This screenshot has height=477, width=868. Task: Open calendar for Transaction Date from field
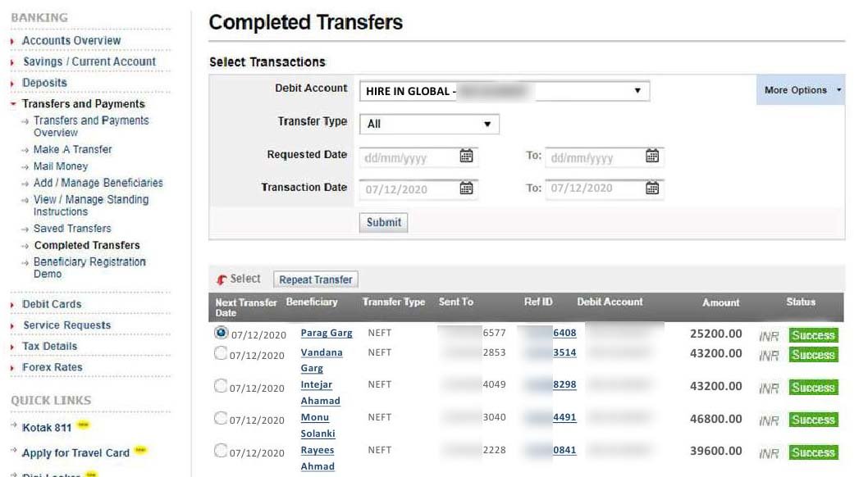pyautogui.click(x=466, y=188)
